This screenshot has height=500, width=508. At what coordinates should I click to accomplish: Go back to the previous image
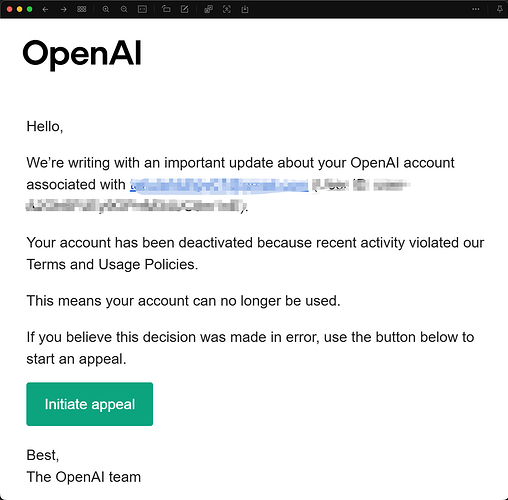click(45, 9)
